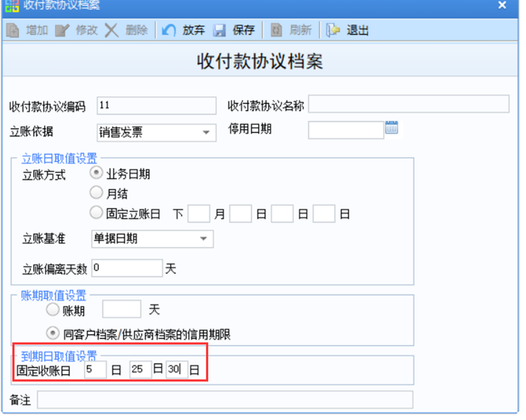Click the 立账偏离天数 label
Screen dimensions: 526x420
coord(55,269)
